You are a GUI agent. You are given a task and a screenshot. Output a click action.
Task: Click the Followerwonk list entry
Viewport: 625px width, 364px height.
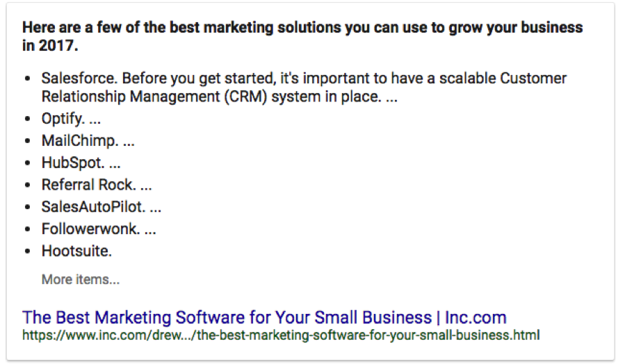(99, 229)
